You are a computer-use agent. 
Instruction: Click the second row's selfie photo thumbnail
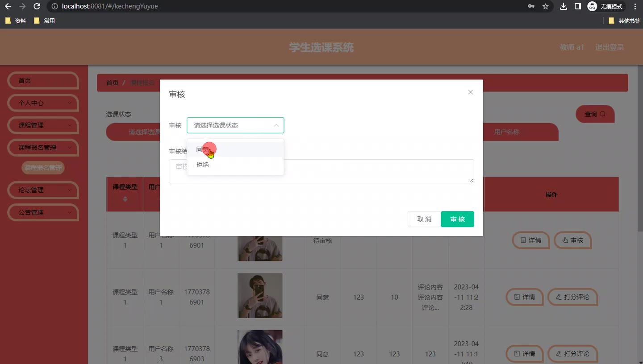point(260,295)
